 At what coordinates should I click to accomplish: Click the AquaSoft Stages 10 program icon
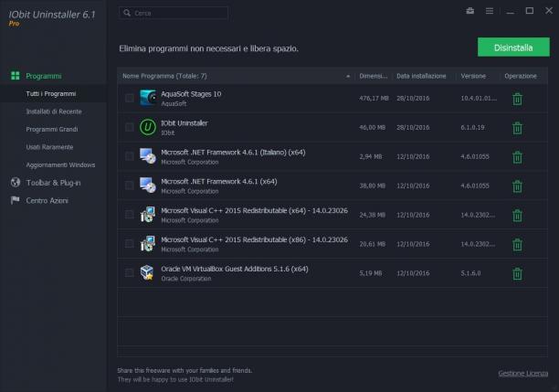(148, 98)
